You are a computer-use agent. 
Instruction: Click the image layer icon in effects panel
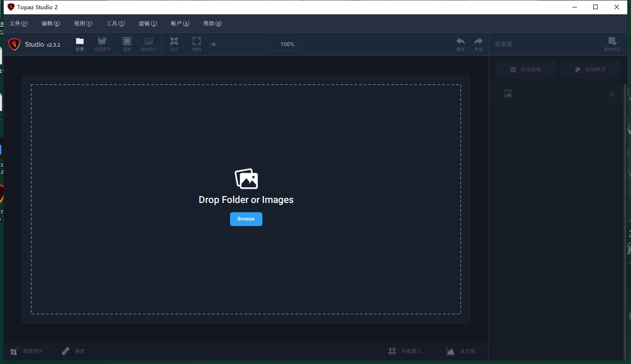pyautogui.click(x=508, y=94)
